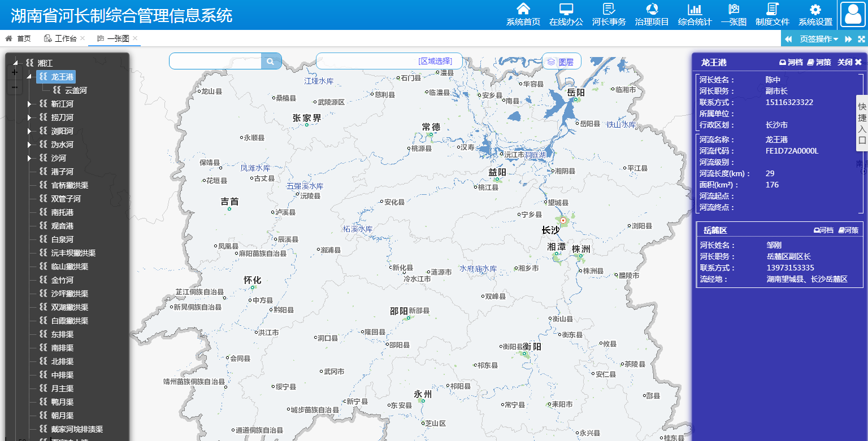Image resolution: width=868 pixels, height=441 pixels.
Task: Click the map search magnifier button
Action: [271, 62]
